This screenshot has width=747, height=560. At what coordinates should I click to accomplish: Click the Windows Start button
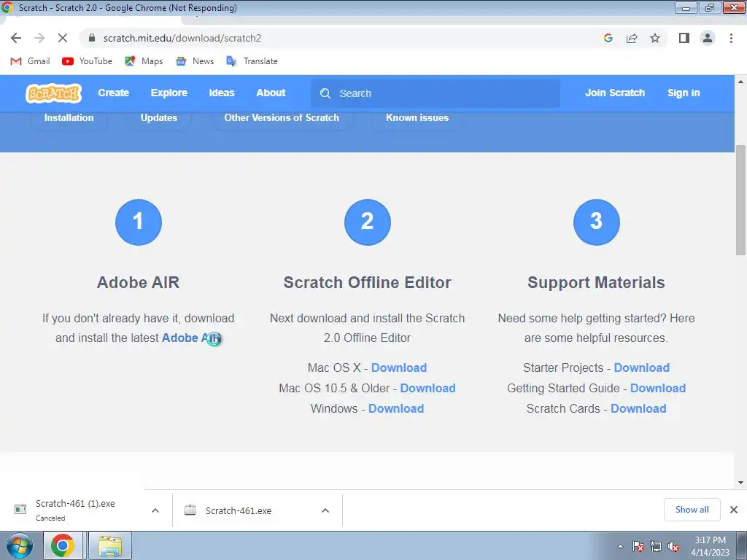[x=19, y=545]
